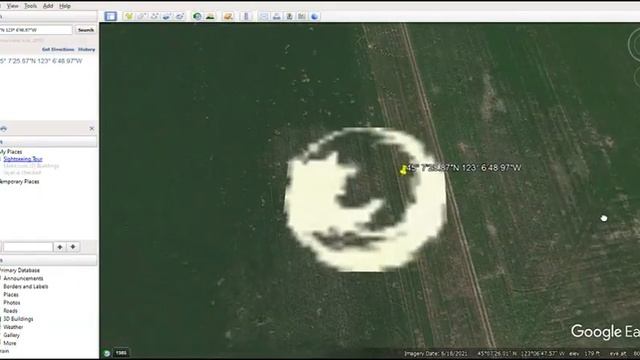
Task: Click the Email toolbar icon
Action: (264, 16)
